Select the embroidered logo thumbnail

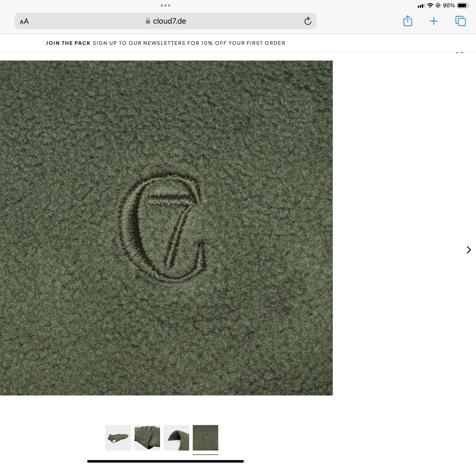(x=205, y=438)
